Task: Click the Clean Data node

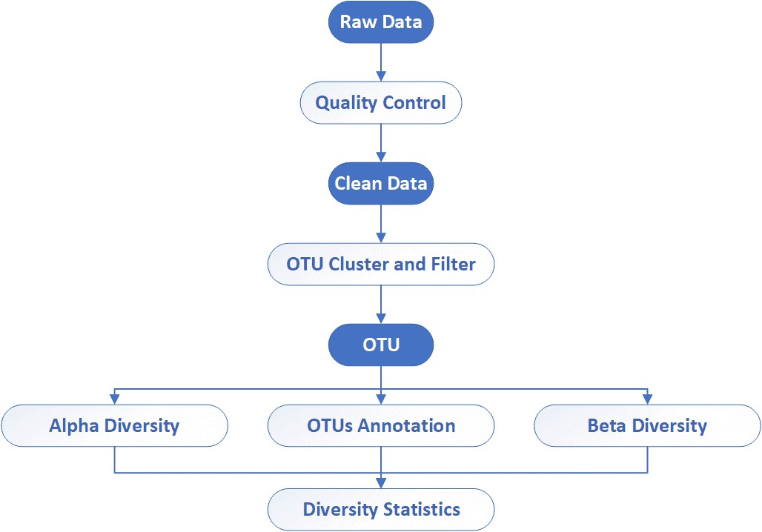Action: [x=380, y=183]
